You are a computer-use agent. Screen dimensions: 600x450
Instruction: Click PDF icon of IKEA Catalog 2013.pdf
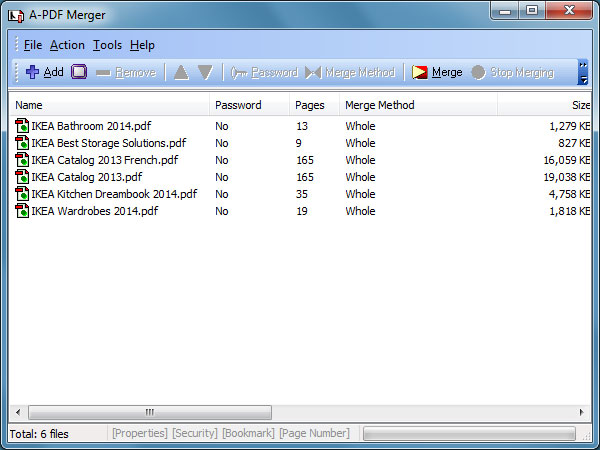pos(22,177)
